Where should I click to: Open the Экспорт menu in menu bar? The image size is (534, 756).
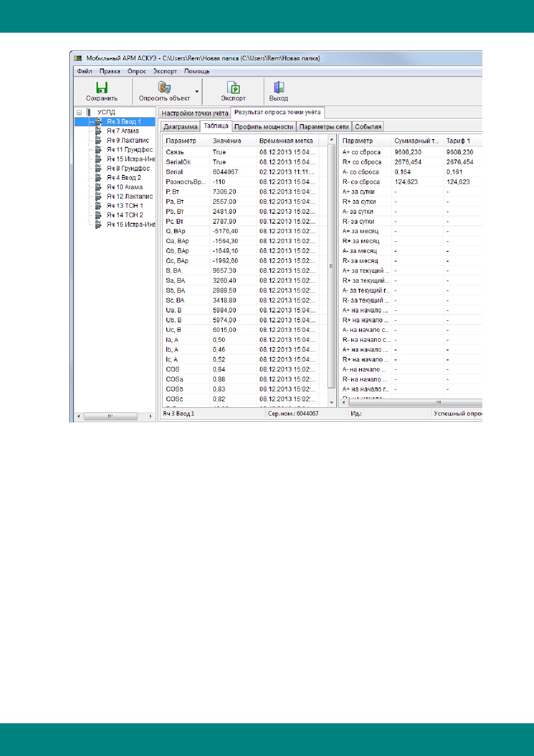click(x=165, y=71)
